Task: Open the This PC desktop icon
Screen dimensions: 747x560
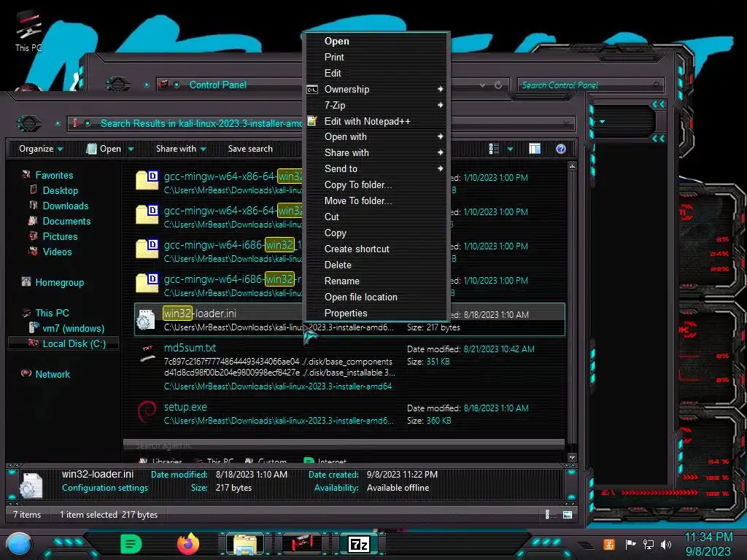Action: point(28,31)
